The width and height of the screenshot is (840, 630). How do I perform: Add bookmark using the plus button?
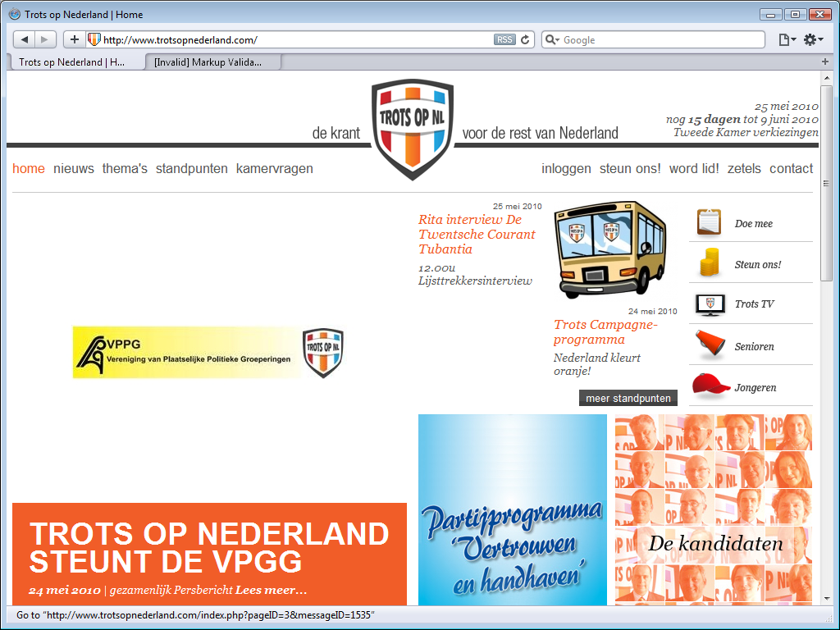(75, 39)
